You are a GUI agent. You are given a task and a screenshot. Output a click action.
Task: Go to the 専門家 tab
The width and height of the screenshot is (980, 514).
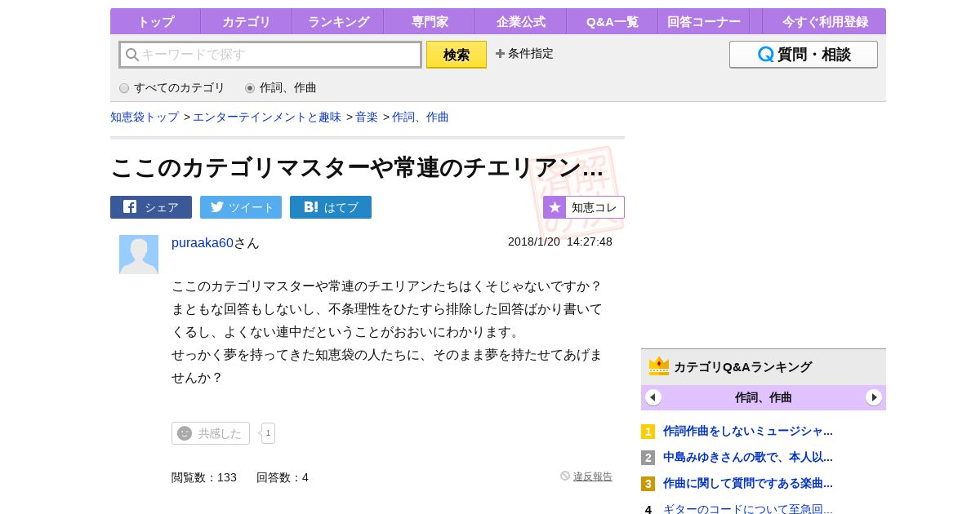click(429, 21)
